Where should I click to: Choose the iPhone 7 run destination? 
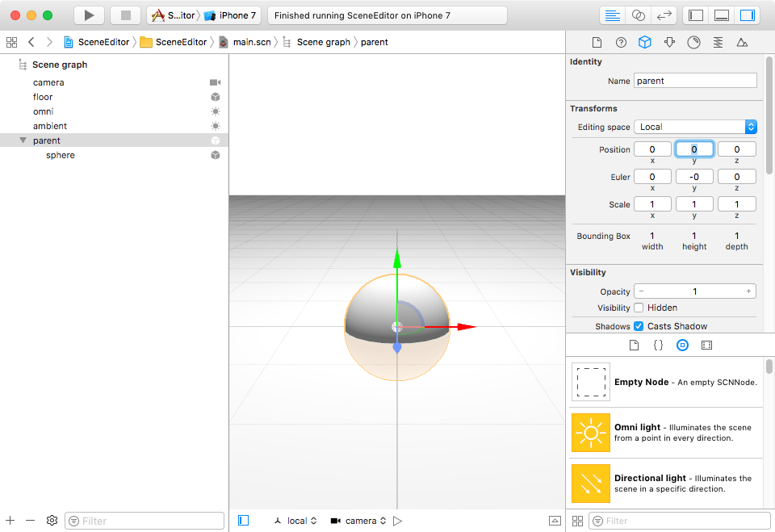coord(230,15)
